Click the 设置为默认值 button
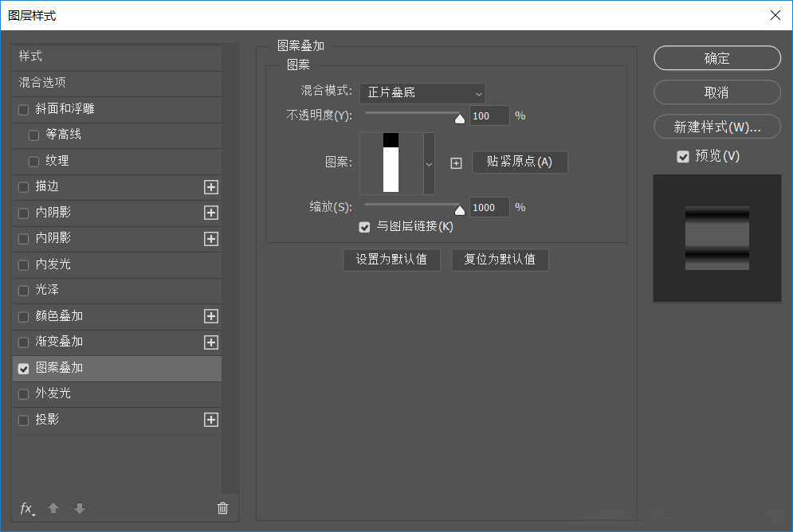The height and width of the screenshot is (532, 793). pos(391,260)
